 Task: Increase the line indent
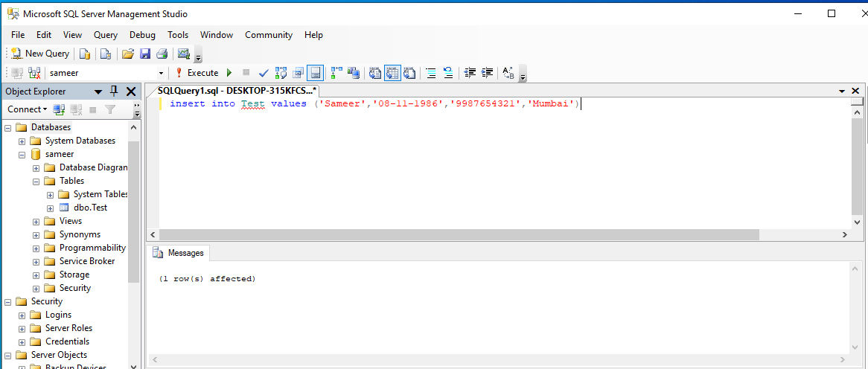coord(487,72)
